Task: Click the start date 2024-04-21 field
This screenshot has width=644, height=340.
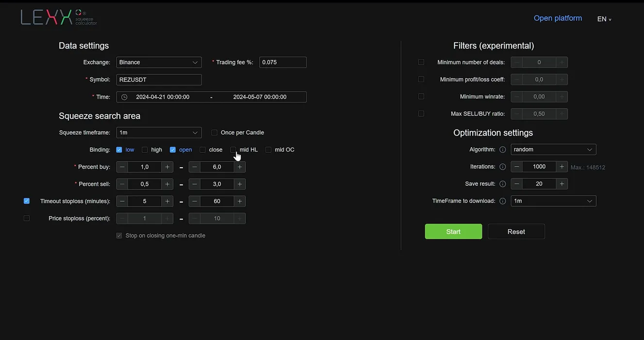Action: click(163, 97)
